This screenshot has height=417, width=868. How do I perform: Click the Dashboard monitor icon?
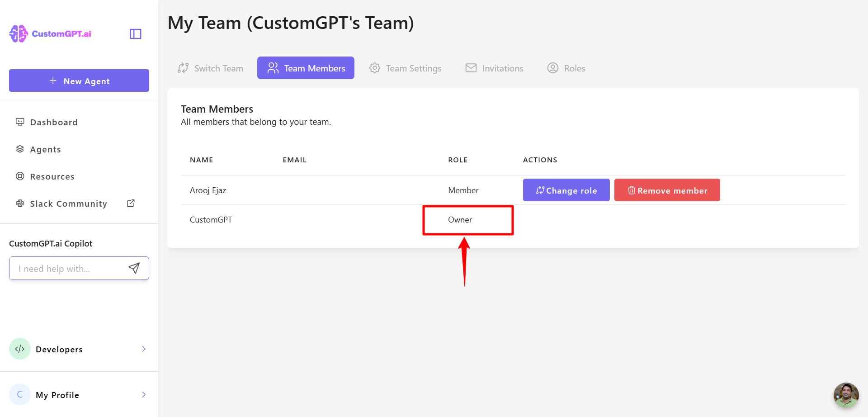[x=20, y=122]
